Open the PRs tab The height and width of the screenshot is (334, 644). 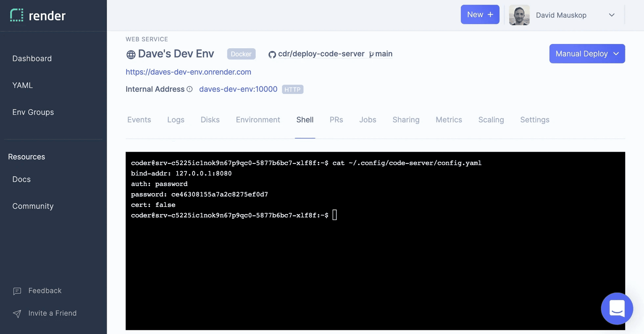(x=336, y=120)
